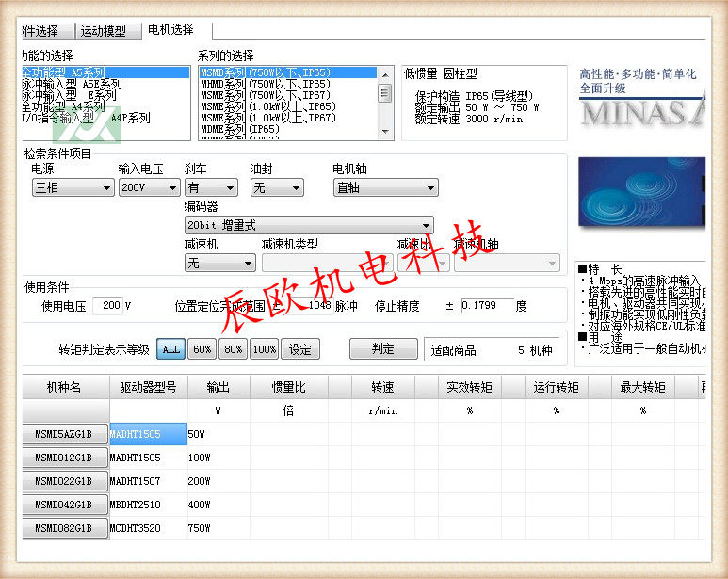The image size is (728, 579).
Task: Click the 转速 column header
Action: point(383,387)
